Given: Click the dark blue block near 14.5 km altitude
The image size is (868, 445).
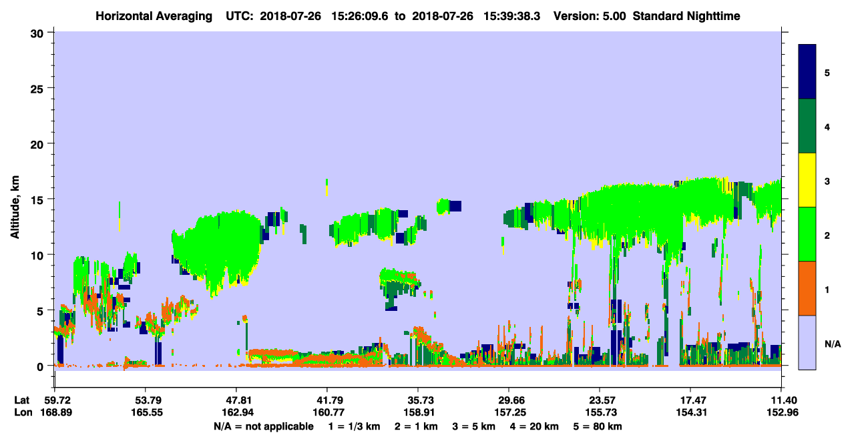Looking at the screenshot, I should (455, 206).
